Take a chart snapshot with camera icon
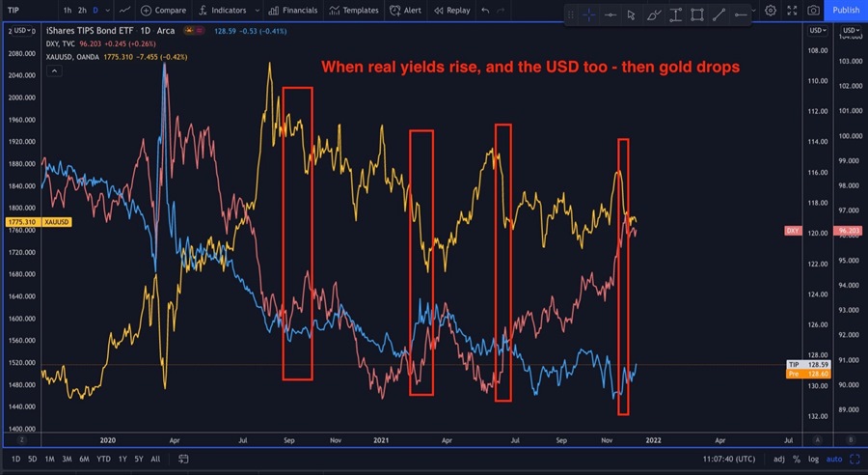868x475 pixels. tap(813, 10)
